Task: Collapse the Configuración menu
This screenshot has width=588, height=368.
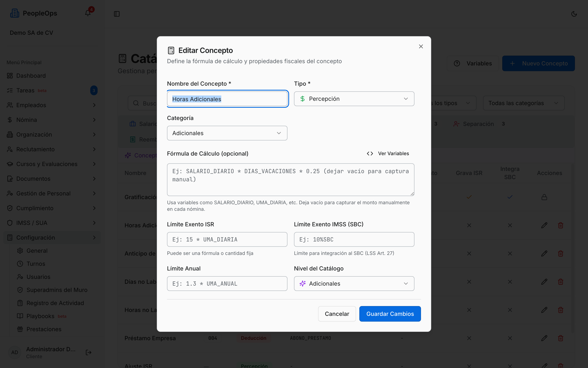Action: pos(52,238)
